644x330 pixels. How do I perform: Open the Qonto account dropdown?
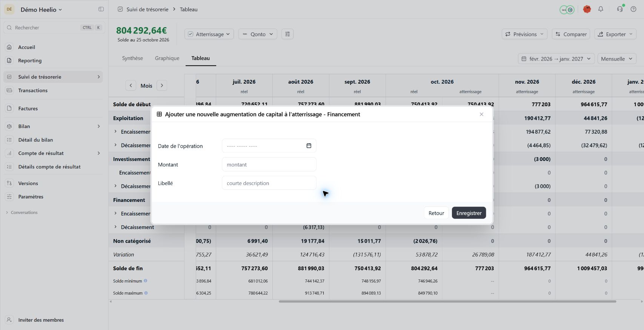pyautogui.click(x=258, y=34)
